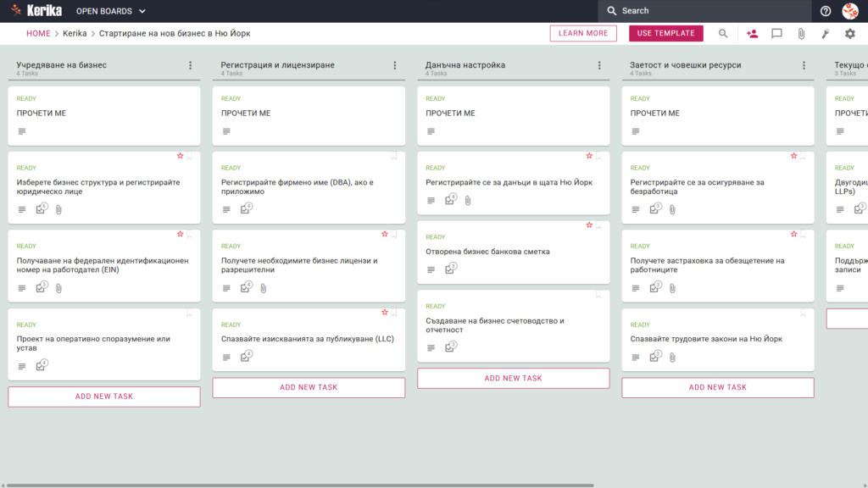Open Учредяване на бизнес column menu
This screenshot has width=868, height=488.
coord(191,65)
